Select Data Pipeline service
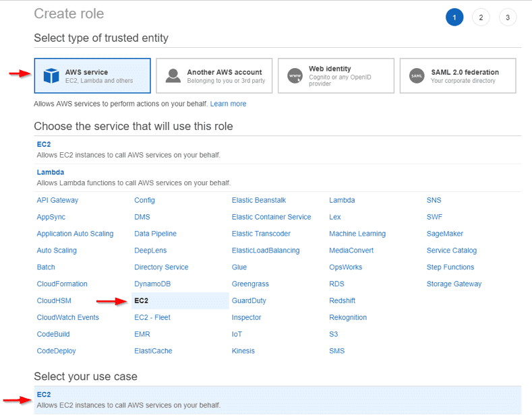Screen dimensions: 532x415 point(155,234)
